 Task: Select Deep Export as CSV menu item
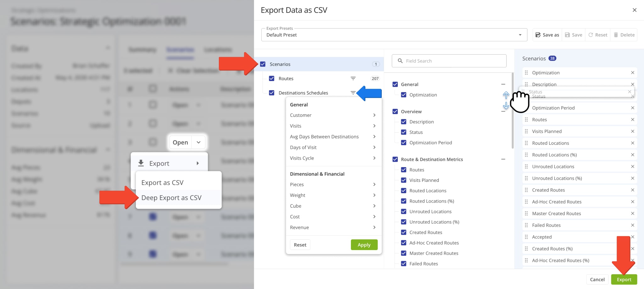tap(171, 198)
